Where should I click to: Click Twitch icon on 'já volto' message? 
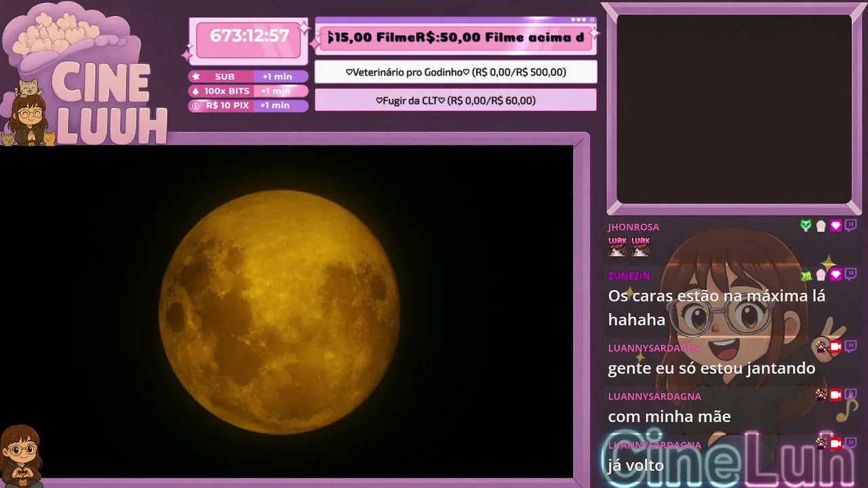850,443
